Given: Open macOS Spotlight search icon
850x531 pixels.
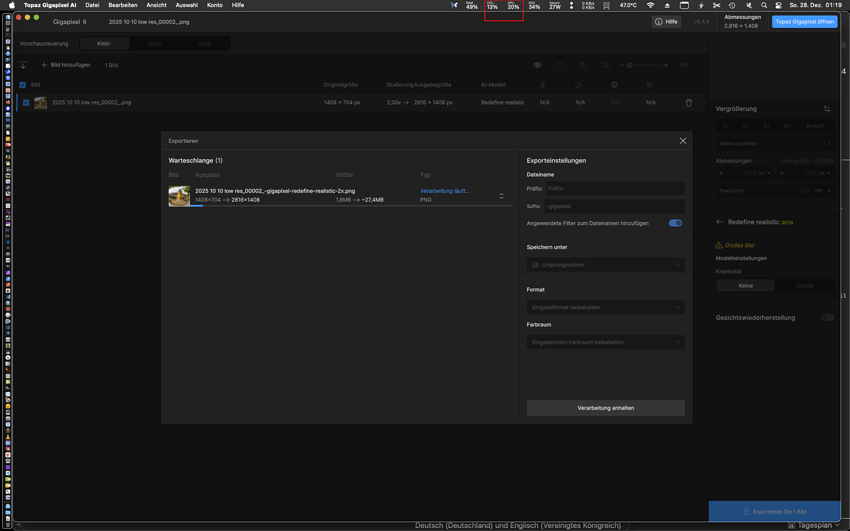Looking at the screenshot, I should tap(763, 5).
